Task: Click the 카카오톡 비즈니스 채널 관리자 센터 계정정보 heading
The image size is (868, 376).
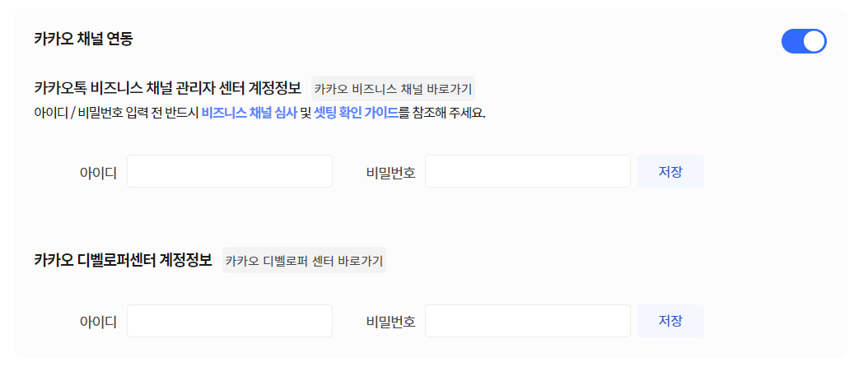Action: pos(167,87)
